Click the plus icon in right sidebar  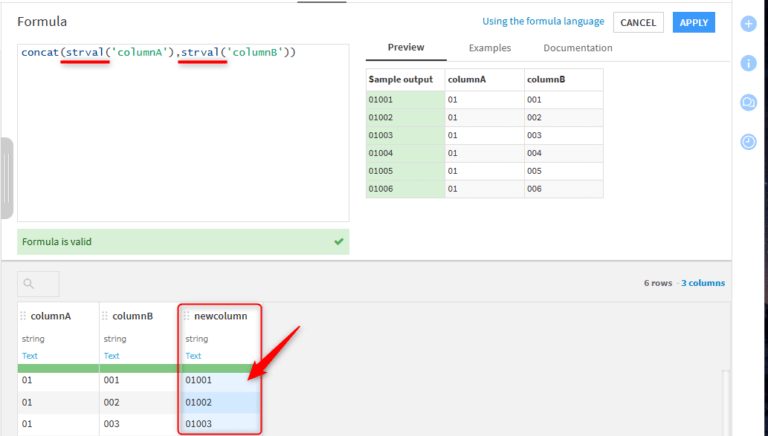[x=748, y=23]
